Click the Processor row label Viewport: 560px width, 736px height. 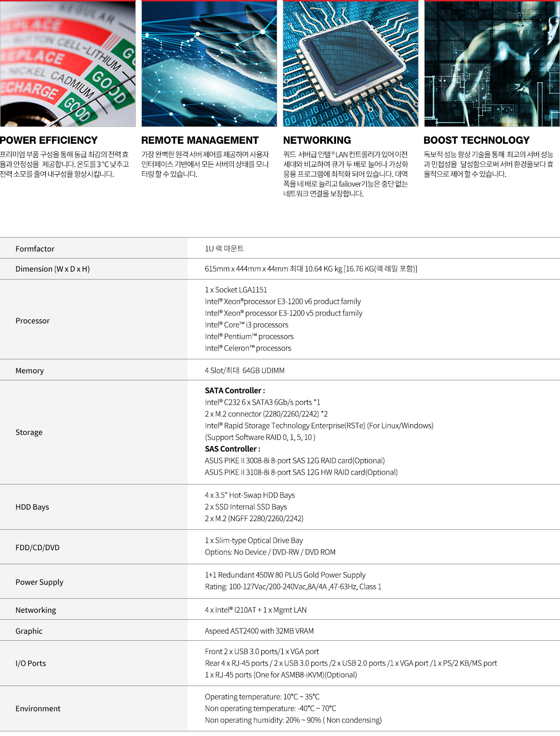pyautogui.click(x=33, y=321)
